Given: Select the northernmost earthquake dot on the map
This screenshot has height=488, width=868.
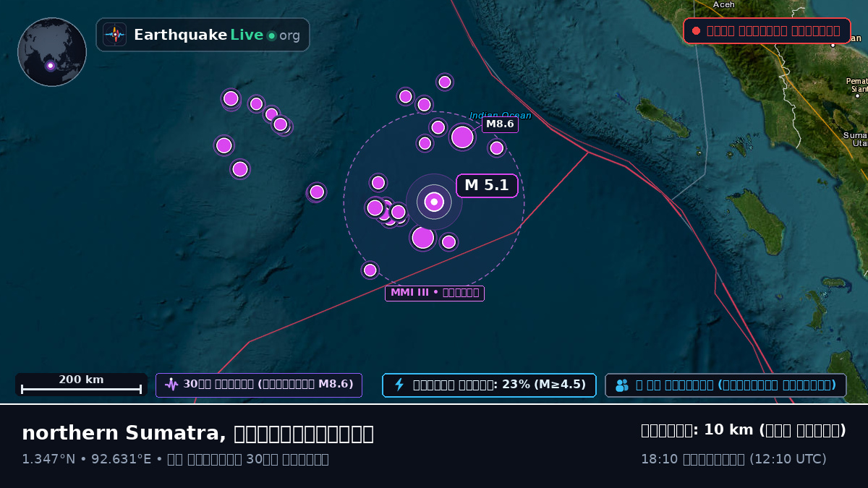Looking at the screenshot, I should 445,82.
